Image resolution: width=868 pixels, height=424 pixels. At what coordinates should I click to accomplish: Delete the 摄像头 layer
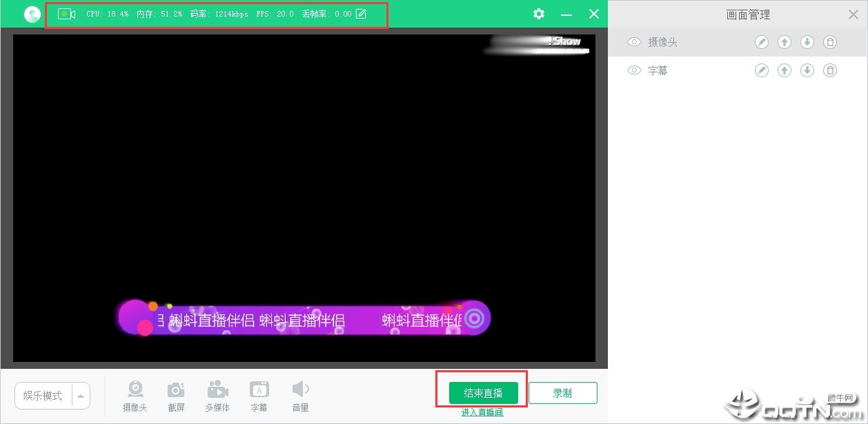pos(830,42)
